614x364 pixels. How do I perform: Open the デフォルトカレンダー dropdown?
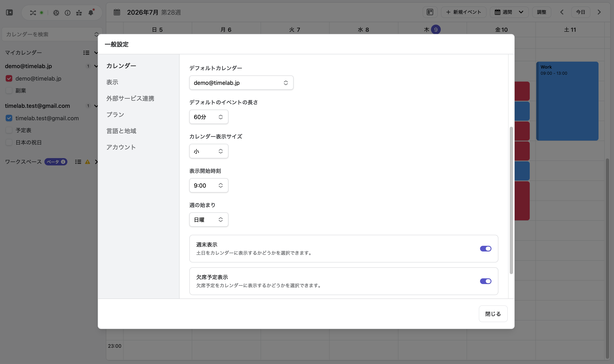tap(241, 83)
